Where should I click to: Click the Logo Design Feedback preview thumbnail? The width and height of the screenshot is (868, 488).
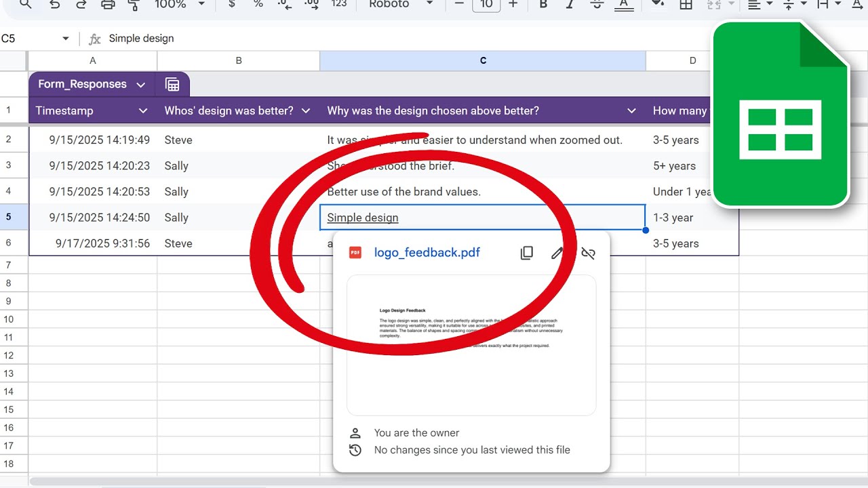(x=471, y=345)
